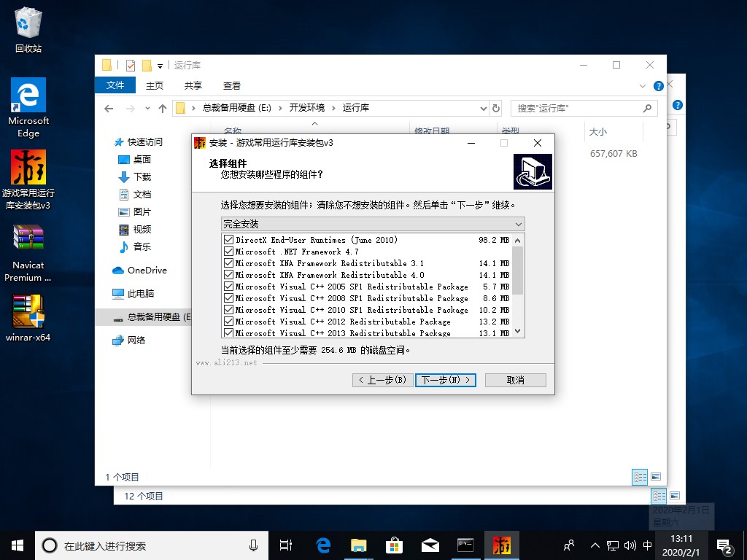Image resolution: width=747 pixels, height=560 pixels.
Task: Open the Mail app on the taskbar
Action: coord(430,545)
